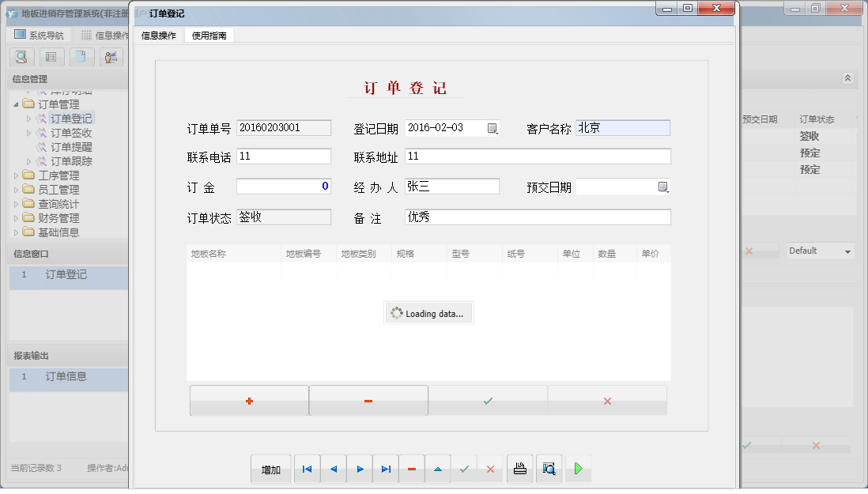This screenshot has width=868, height=494.
Task: Click the new document toolbar icon
Action: coord(81,57)
